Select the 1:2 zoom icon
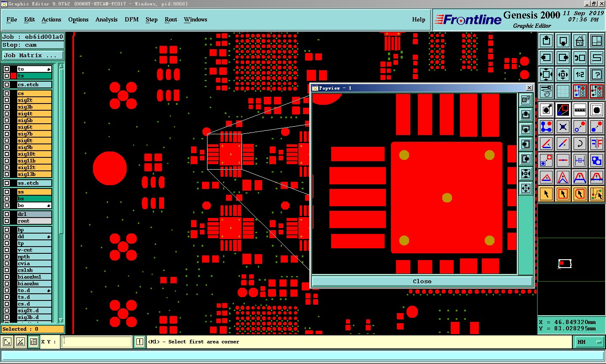 580,74
